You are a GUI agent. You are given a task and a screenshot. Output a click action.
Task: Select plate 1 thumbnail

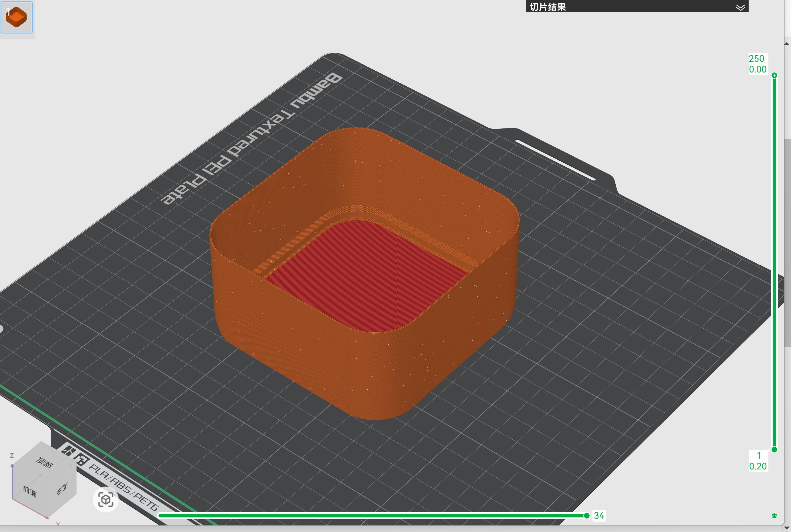pos(17,17)
